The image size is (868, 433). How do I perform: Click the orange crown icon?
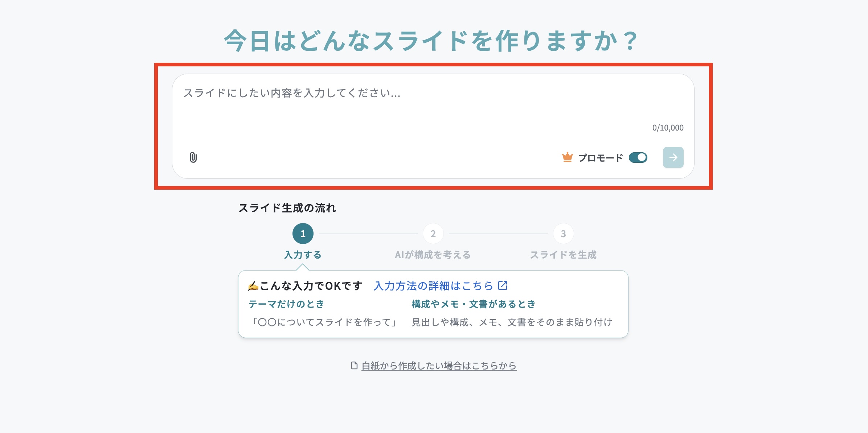pyautogui.click(x=567, y=157)
